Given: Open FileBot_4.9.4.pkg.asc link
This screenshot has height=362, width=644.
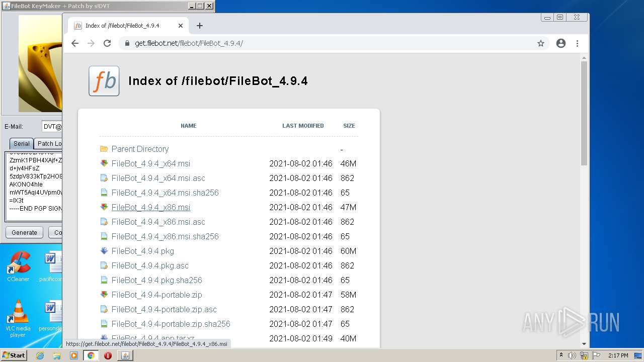Looking at the screenshot, I should click(150, 265).
